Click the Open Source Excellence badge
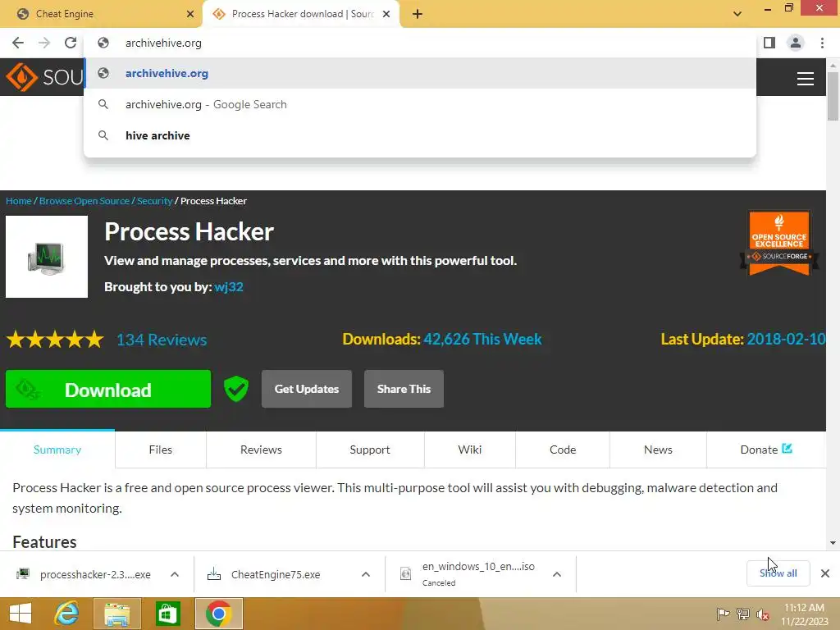This screenshot has width=840, height=630. pyautogui.click(x=779, y=243)
